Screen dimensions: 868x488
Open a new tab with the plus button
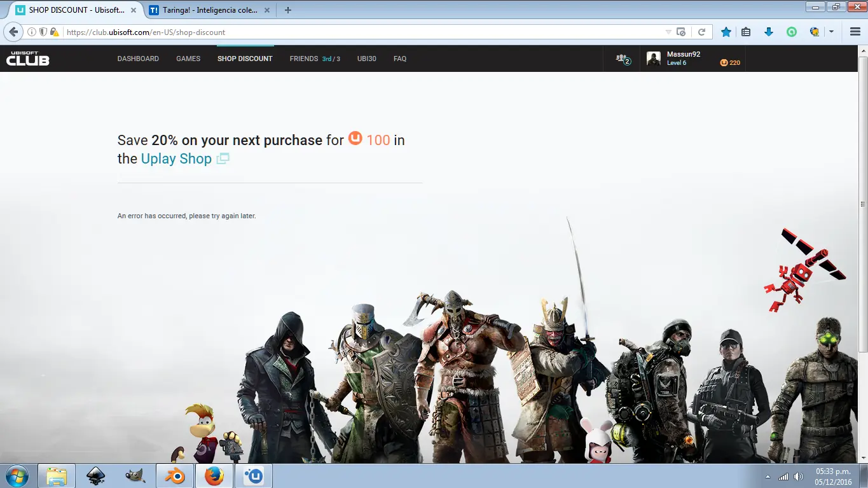[288, 10]
